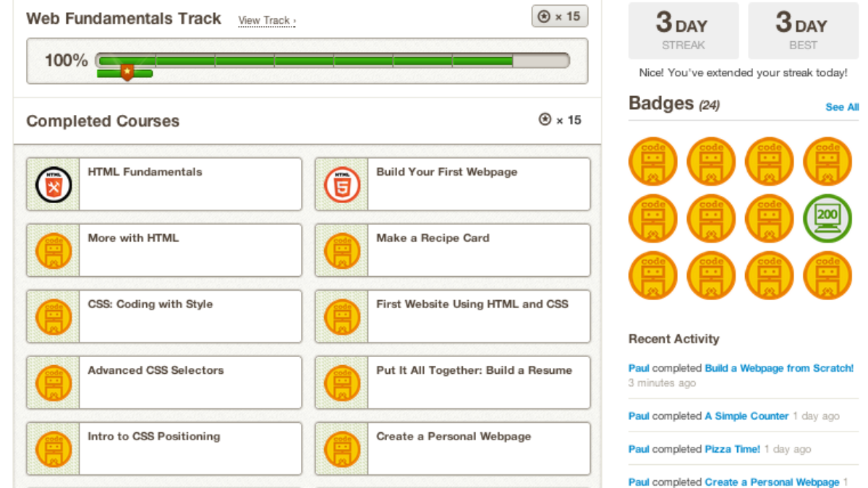This screenshot has width=868, height=488.
Task: Click the Put It All Together course icon
Action: pyautogui.click(x=341, y=382)
